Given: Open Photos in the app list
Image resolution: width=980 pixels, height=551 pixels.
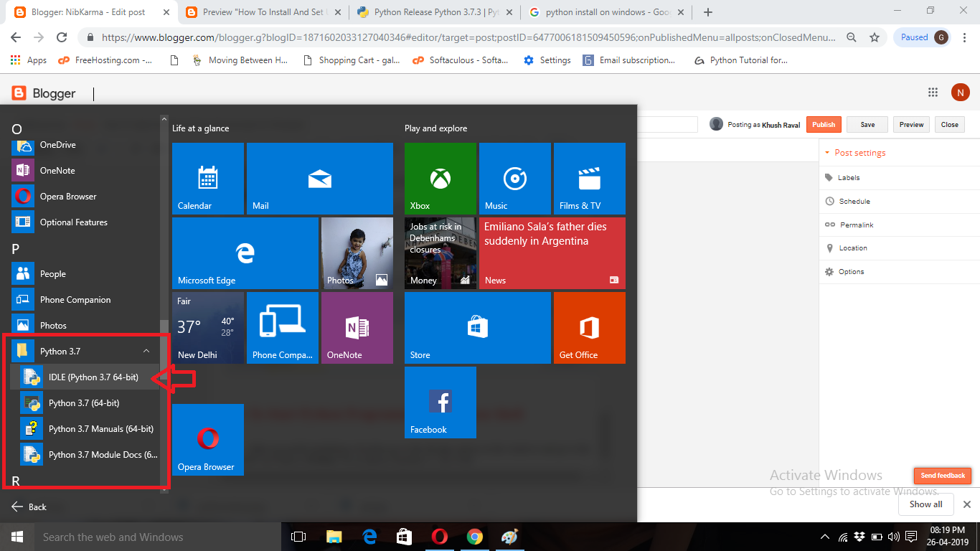Looking at the screenshot, I should (x=85, y=326).
